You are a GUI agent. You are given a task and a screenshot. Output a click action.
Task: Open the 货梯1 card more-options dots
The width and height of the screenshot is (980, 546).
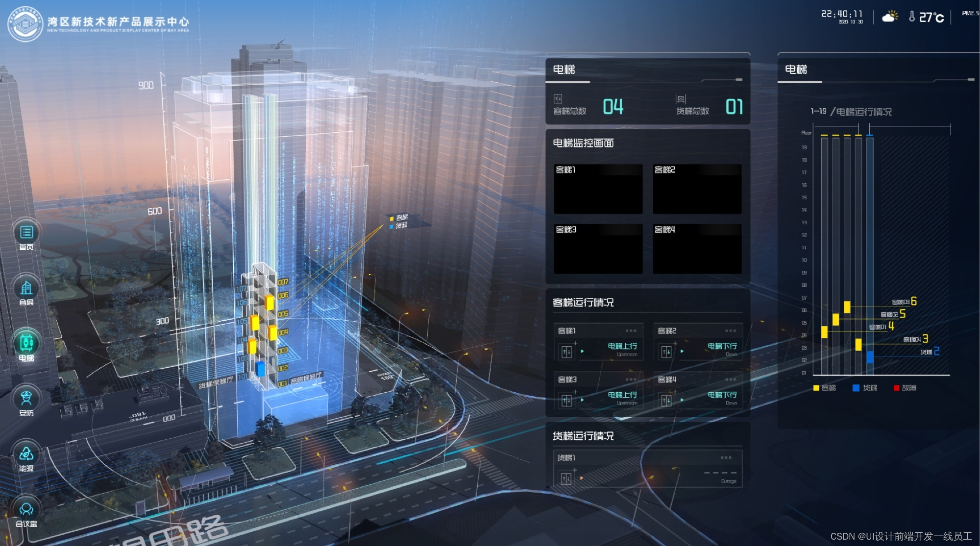pos(726,458)
